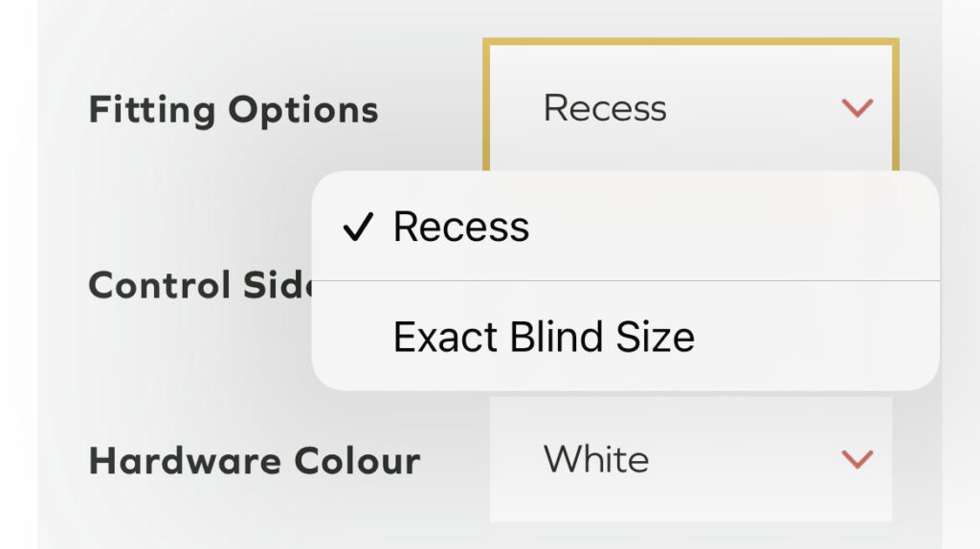
Task: Click the gold top border of the Fitting Options box
Action: click(690, 42)
